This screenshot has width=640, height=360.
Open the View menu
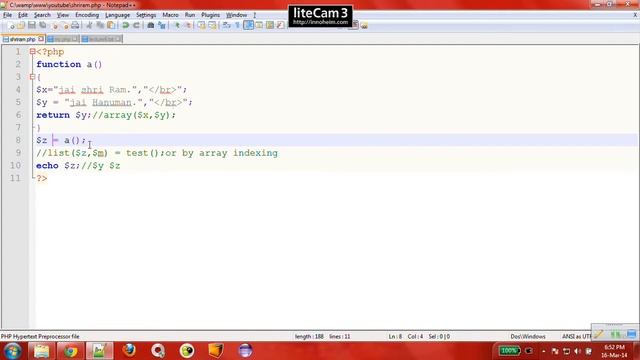pos(62,15)
